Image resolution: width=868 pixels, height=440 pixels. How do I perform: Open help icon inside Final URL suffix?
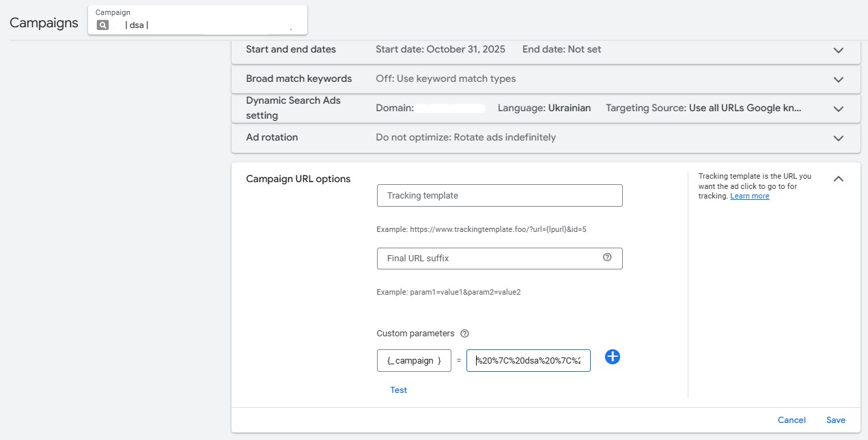(x=607, y=258)
